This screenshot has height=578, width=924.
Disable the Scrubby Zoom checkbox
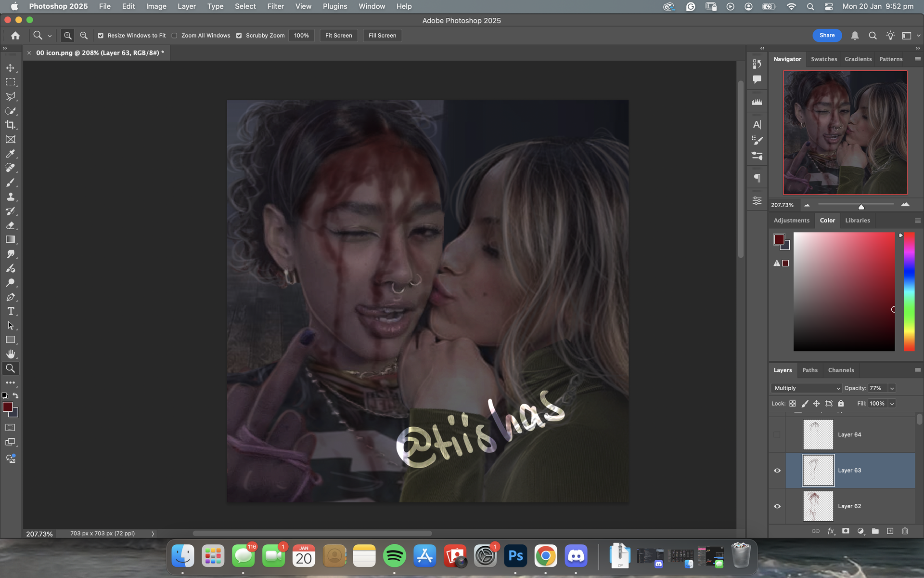click(x=239, y=36)
